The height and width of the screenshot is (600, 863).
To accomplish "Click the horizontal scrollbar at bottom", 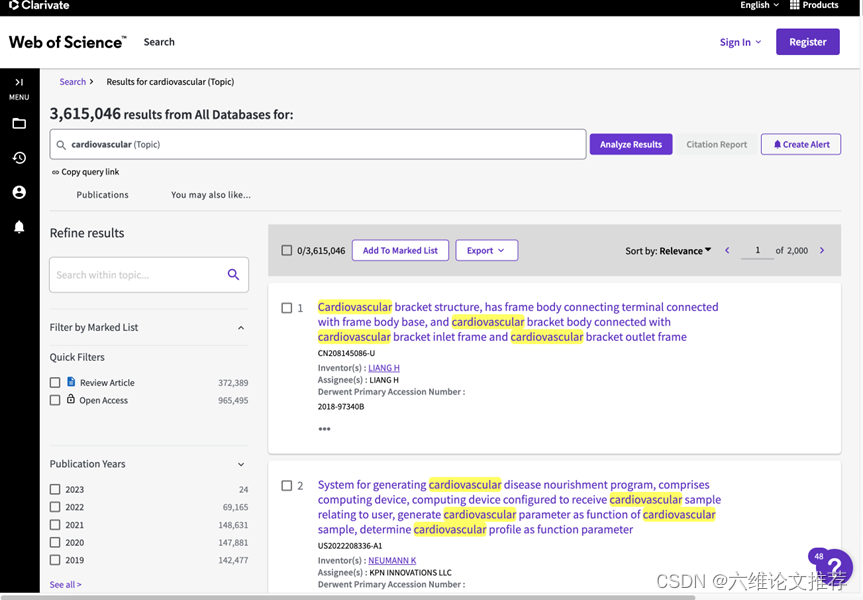I will point(348,597).
